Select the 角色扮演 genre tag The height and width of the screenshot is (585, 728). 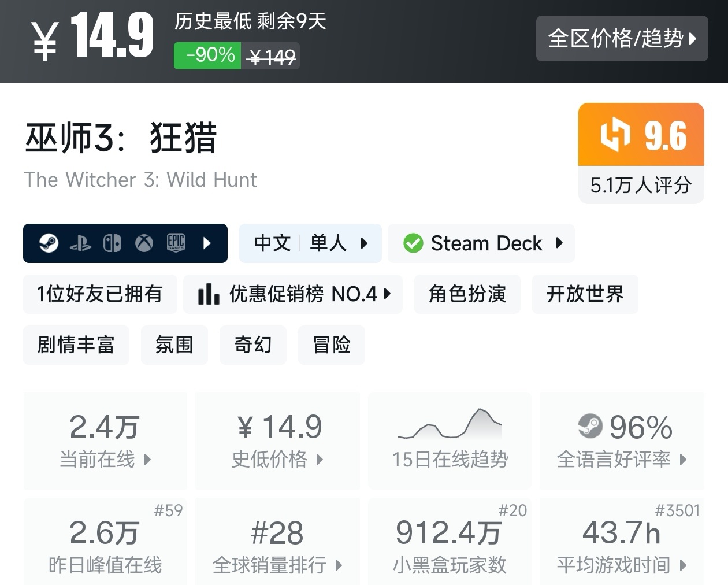pyautogui.click(x=467, y=294)
